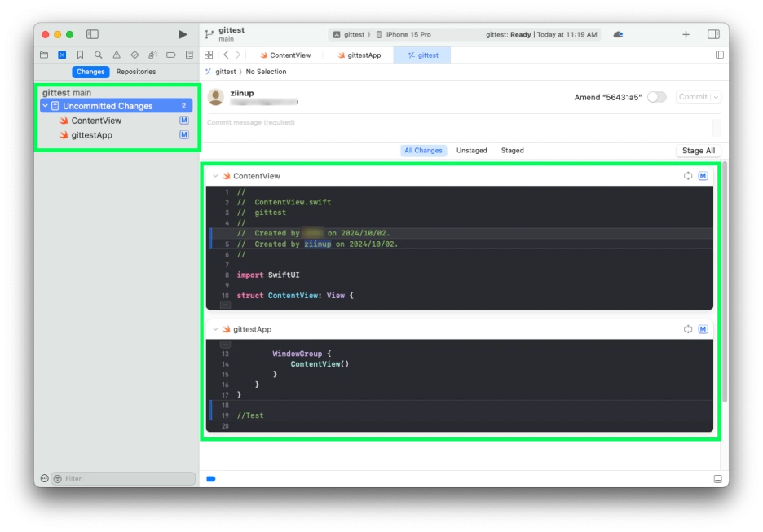Image resolution: width=763 pixels, height=532 pixels.
Task: Show All Changes filter
Action: pyautogui.click(x=423, y=150)
